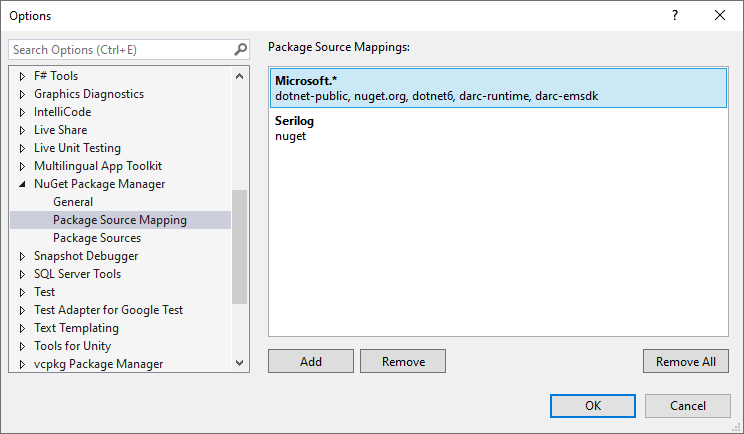Click the tree scrollbar up arrow

tap(240, 76)
